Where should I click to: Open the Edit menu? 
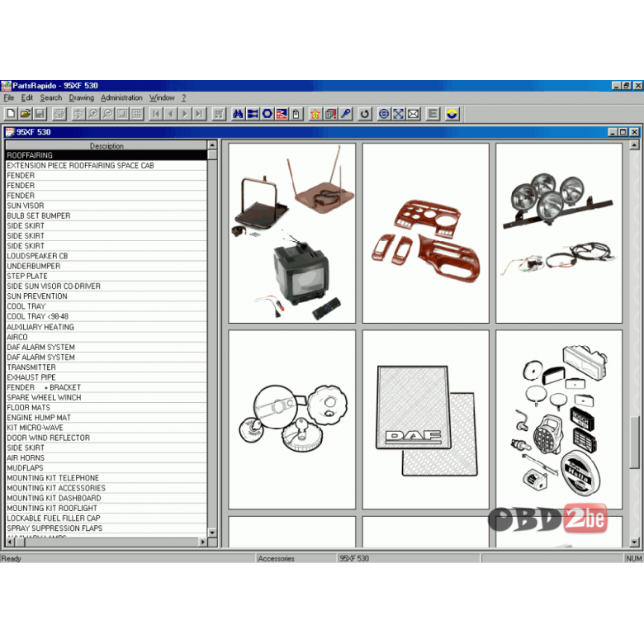(x=26, y=97)
